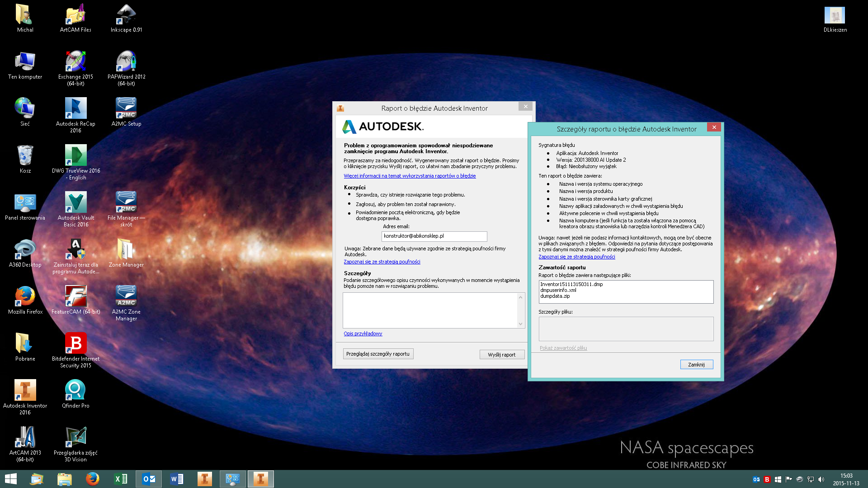Image resolution: width=868 pixels, height=488 pixels.
Task: Open Word from the taskbar
Action: point(177,479)
